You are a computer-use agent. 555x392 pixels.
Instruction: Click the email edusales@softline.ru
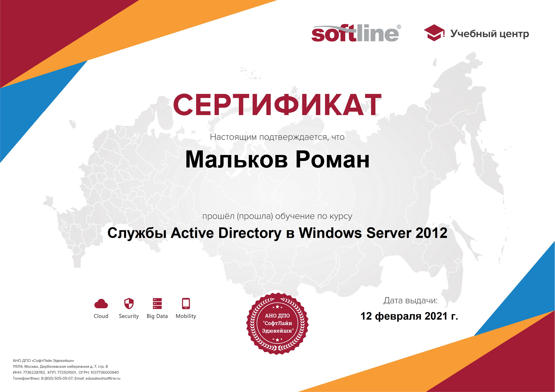pos(103,378)
